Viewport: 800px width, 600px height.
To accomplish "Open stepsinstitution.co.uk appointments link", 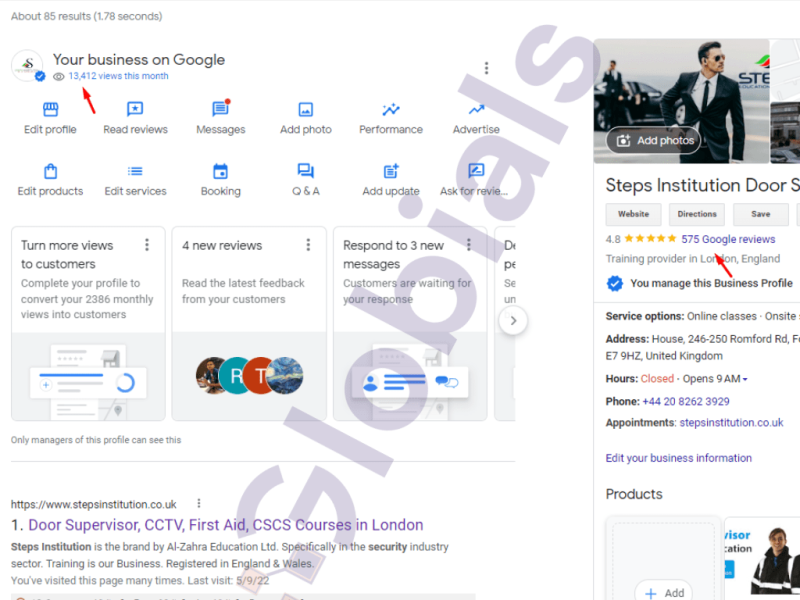I will (731, 422).
